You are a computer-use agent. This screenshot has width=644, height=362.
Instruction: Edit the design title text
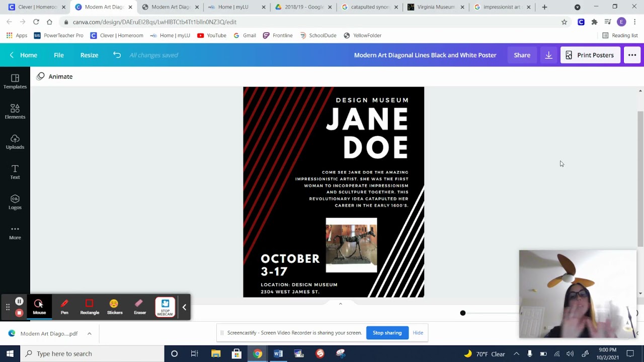coord(425,55)
